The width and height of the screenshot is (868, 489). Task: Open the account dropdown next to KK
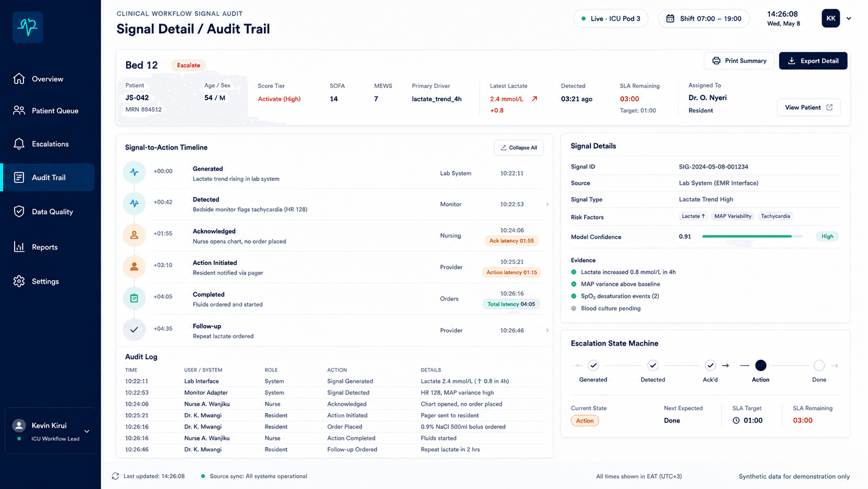pyautogui.click(x=849, y=19)
